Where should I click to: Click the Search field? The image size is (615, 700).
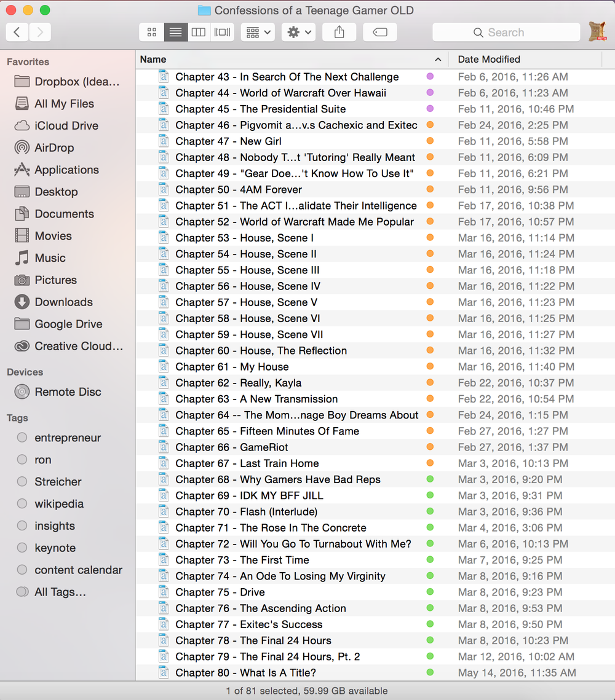point(506,32)
